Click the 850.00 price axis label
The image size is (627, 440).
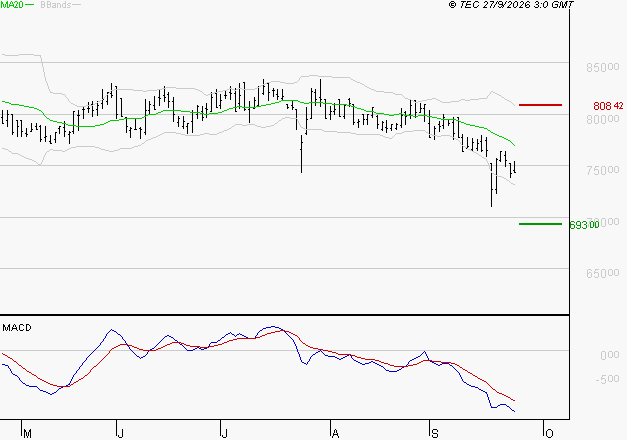pyautogui.click(x=603, y=67)
